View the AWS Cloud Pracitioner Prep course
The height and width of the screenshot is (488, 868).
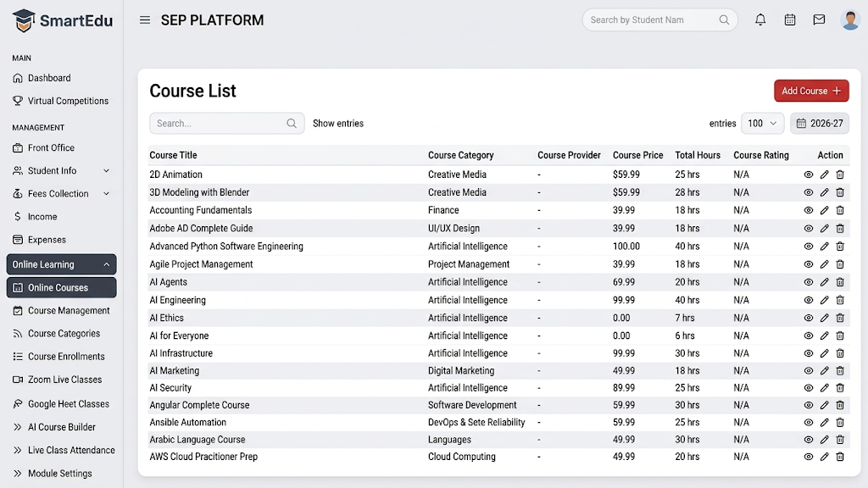(x=808, y=457)
